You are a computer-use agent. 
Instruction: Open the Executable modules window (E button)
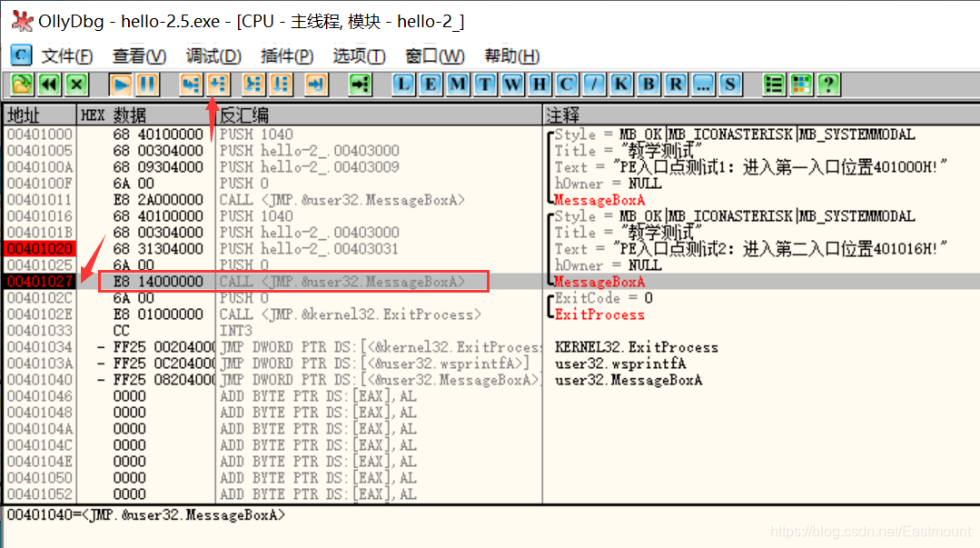tap(431, 85)
